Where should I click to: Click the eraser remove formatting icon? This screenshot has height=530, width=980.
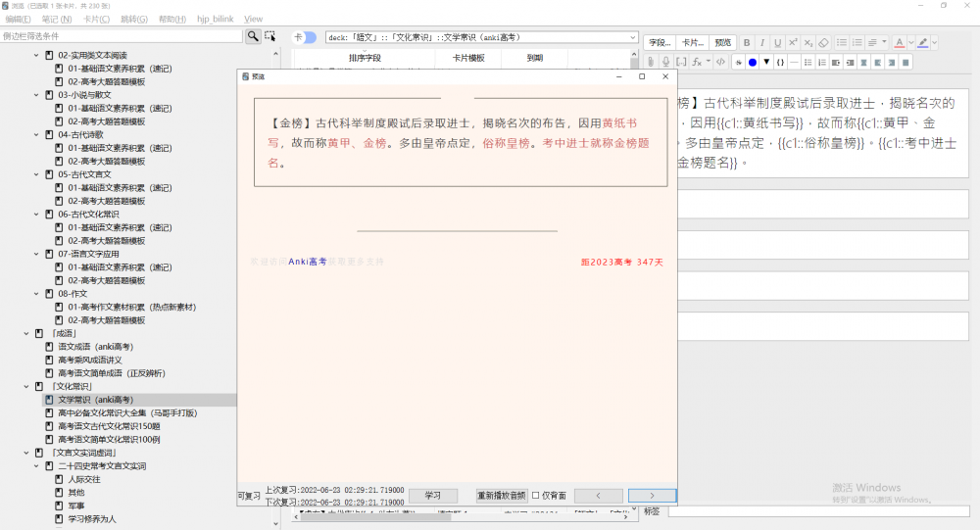823,43
